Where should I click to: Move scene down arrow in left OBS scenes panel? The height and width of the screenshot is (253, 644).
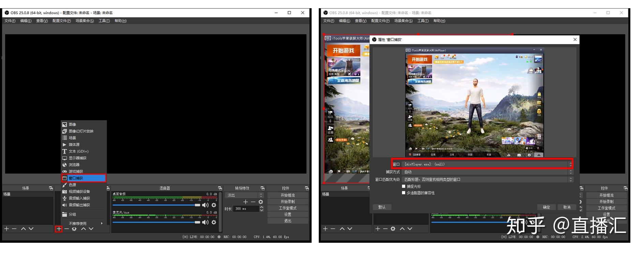[x=31, y=229]
